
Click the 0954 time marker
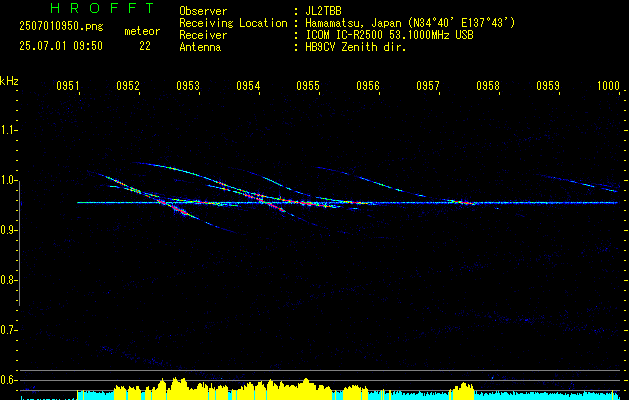(248, 86)
